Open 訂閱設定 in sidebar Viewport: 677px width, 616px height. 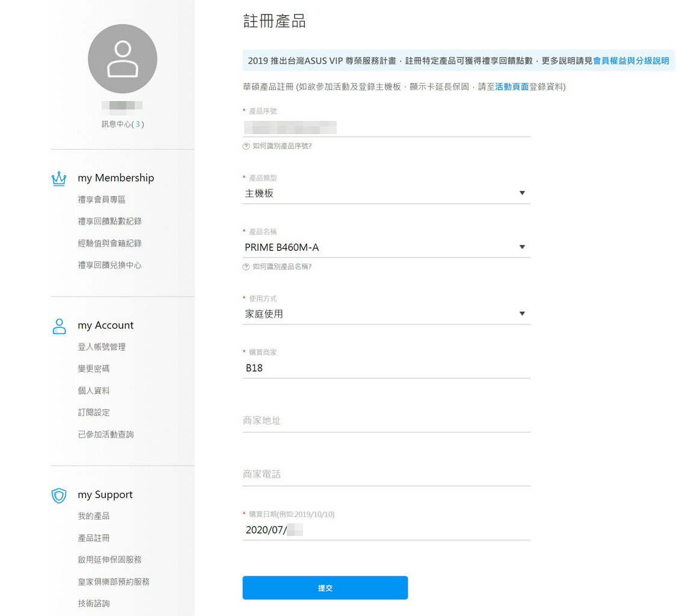(94, 413)
